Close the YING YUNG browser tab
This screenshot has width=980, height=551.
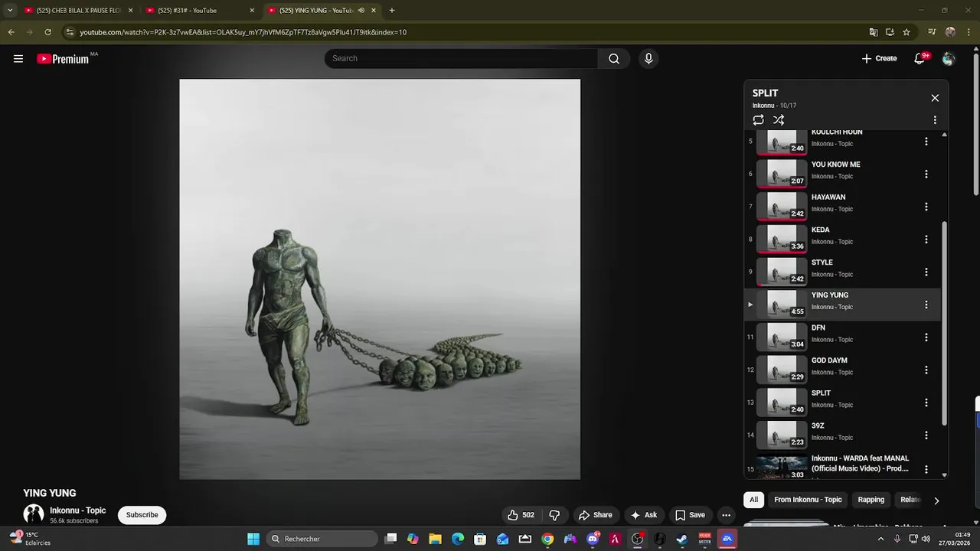point(374,11)
